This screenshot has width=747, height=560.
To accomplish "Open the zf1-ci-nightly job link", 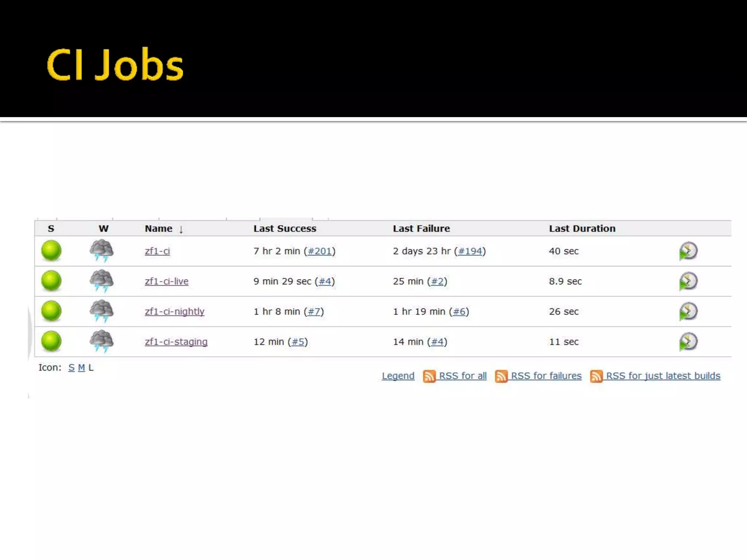I will point(174,311).
